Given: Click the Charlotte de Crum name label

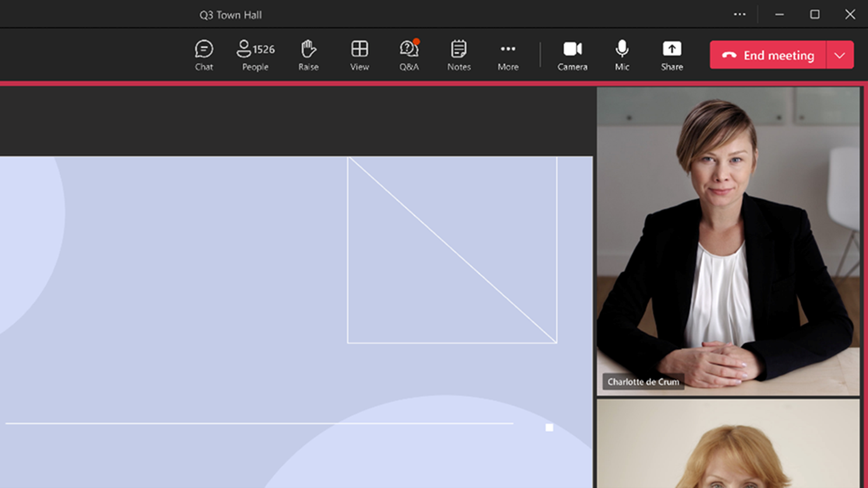Looking at the screenshot, I should [x=643, y=382].
